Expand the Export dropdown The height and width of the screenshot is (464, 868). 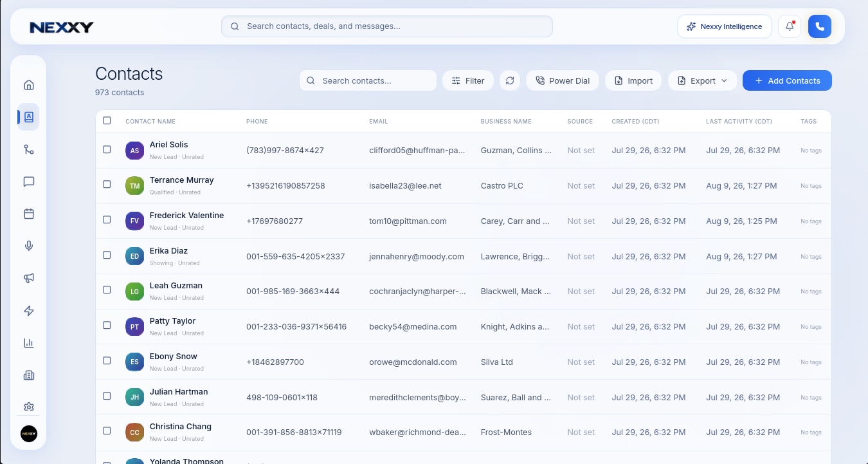(x=703, y=80)
